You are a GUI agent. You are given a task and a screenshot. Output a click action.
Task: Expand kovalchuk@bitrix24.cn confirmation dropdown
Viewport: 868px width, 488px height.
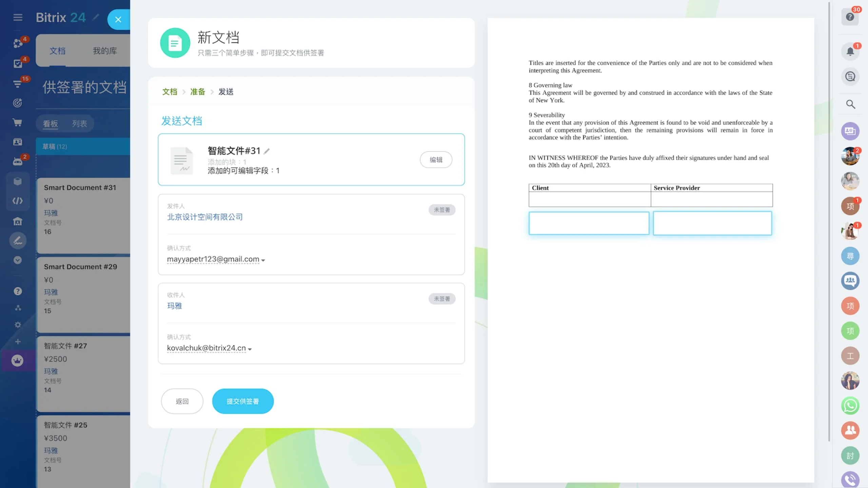tap(250, 349)
